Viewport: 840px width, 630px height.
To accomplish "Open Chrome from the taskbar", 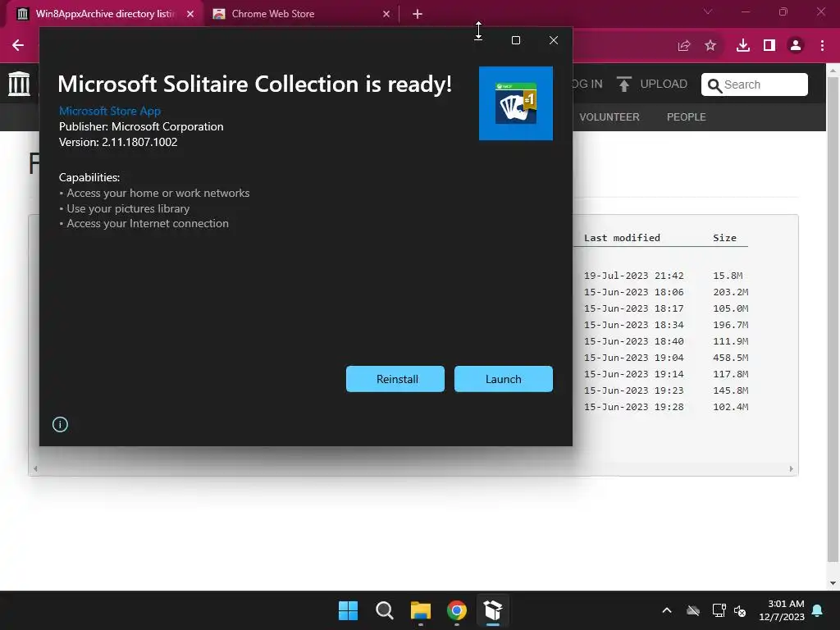I will pos(456,610).
